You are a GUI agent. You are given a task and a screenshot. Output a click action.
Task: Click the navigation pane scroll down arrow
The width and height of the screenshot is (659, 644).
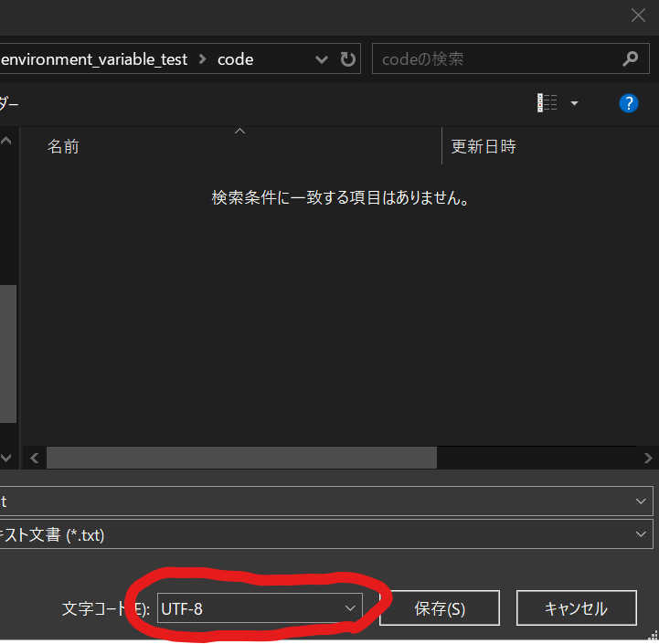click(5, 458)
